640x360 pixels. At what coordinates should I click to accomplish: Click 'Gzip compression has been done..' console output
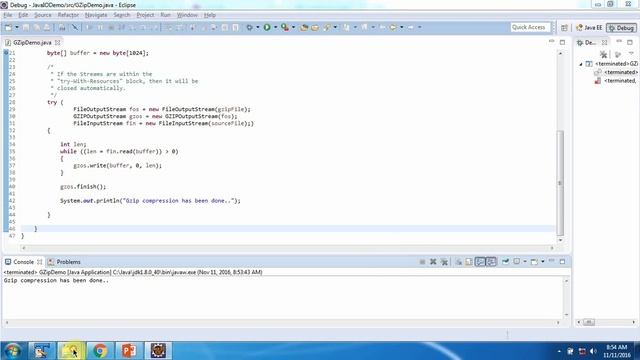(x=56, y=280)
